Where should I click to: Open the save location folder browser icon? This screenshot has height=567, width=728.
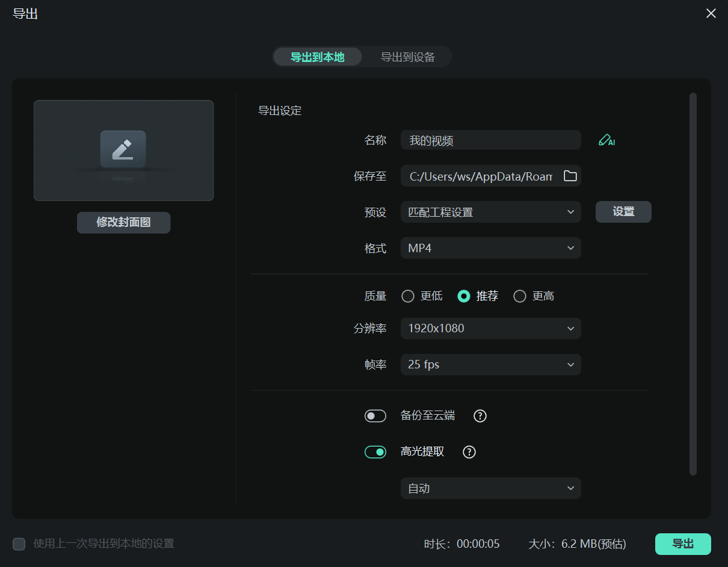(x=570, y=176)
